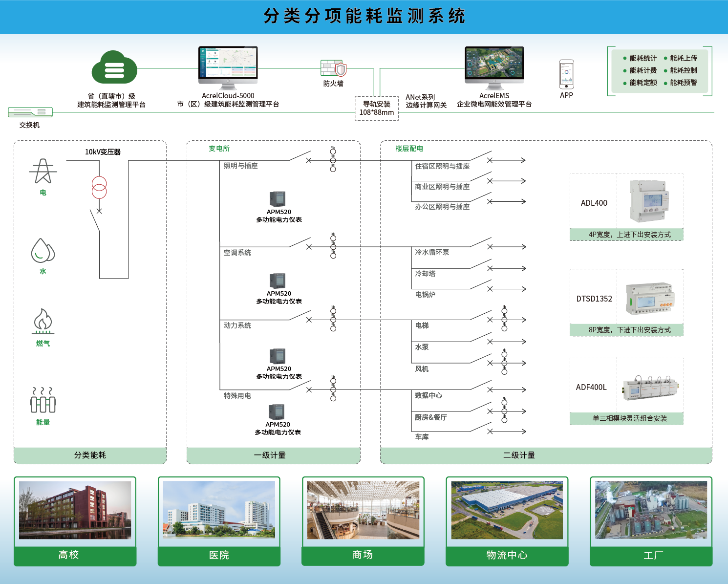The height and width of the screenshot is (584, 728).
Task: Select the 一级计量 green footer bar
Action: (x=273, y=455)
